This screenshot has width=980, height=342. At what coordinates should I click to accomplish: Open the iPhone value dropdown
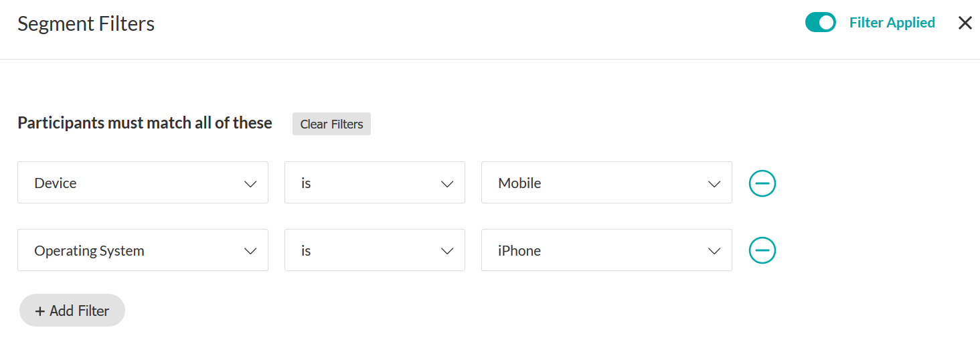(606, 250)
